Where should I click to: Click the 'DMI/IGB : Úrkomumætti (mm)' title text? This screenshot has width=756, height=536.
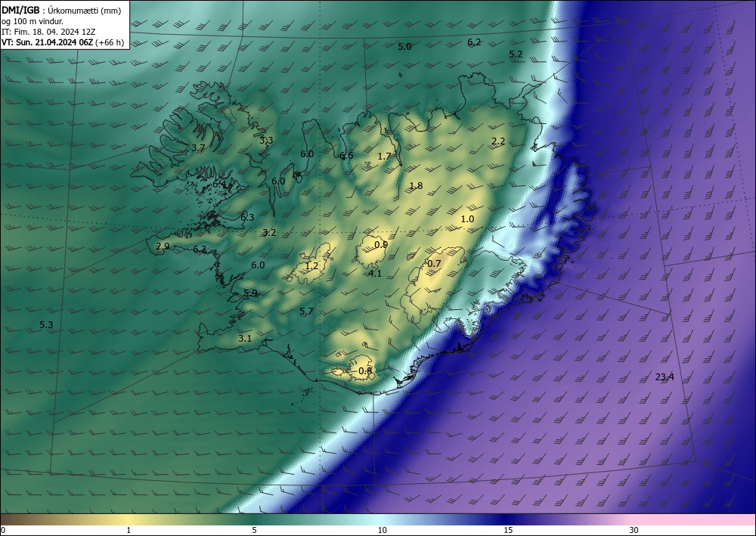tap(61, 11)
